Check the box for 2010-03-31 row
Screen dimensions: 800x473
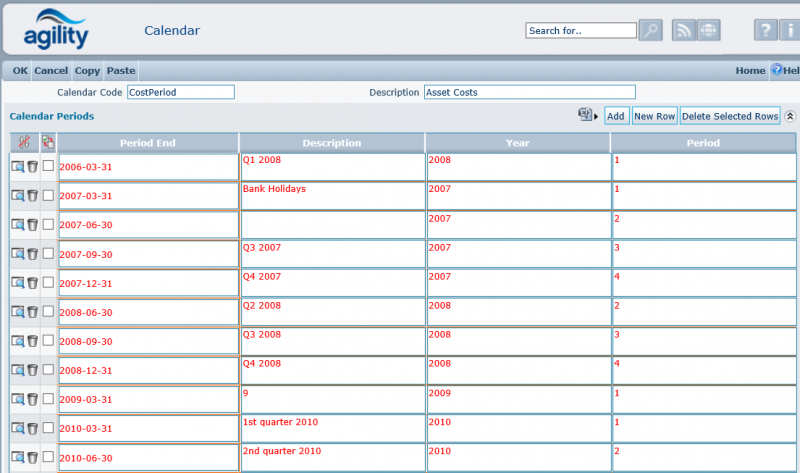[48, 428]
